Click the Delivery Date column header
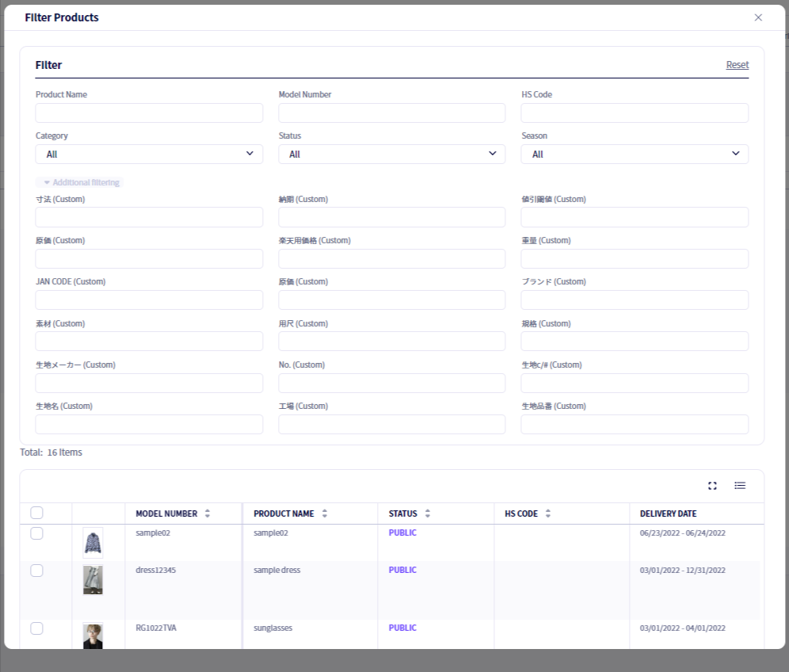This screenshot has width=789, height=672. (x=668, y=514)
